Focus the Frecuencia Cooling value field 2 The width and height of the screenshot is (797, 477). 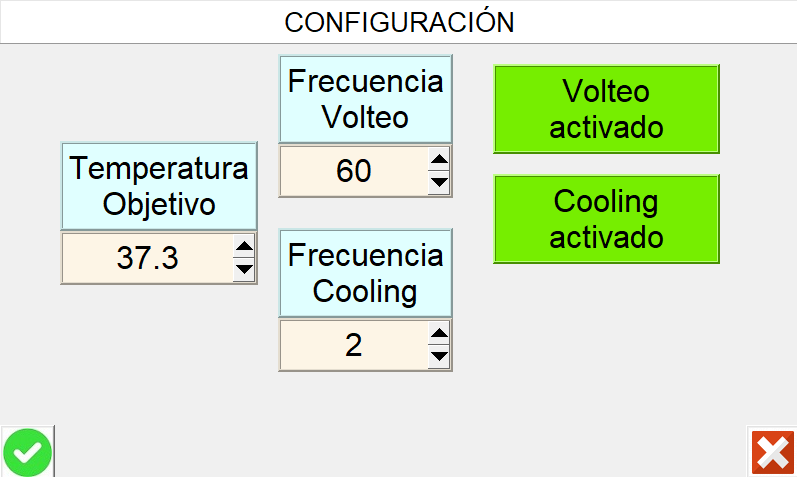point(353,345)
